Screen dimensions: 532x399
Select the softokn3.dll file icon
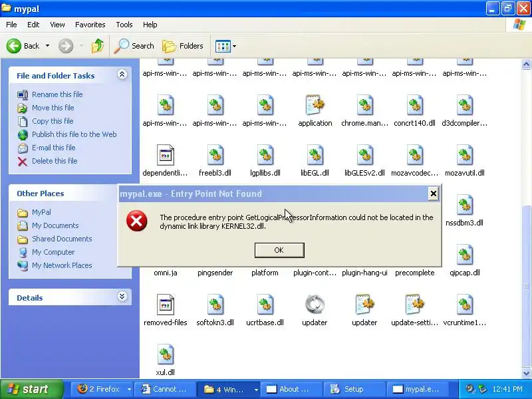tap(215, 305)
